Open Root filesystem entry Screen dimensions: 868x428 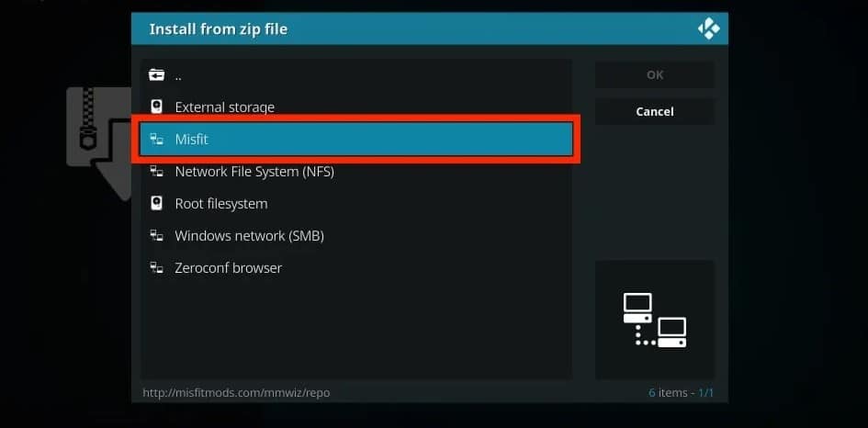[x=356, y=204]
